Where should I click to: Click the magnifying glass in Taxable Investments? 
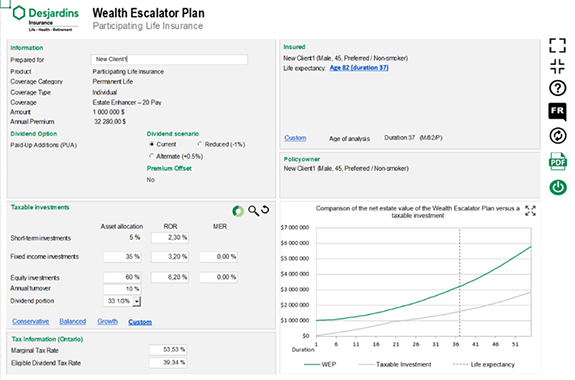coord(253,211)
